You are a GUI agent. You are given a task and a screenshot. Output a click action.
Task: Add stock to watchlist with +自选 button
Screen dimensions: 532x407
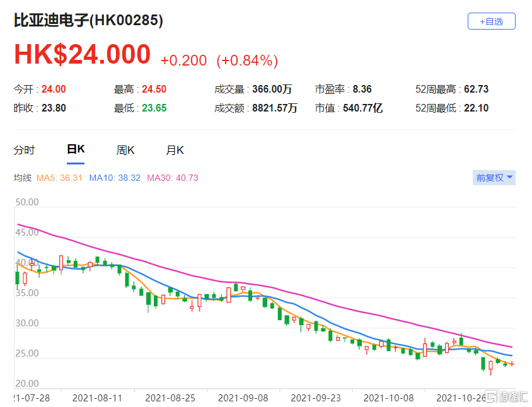[x=491, y=21]
